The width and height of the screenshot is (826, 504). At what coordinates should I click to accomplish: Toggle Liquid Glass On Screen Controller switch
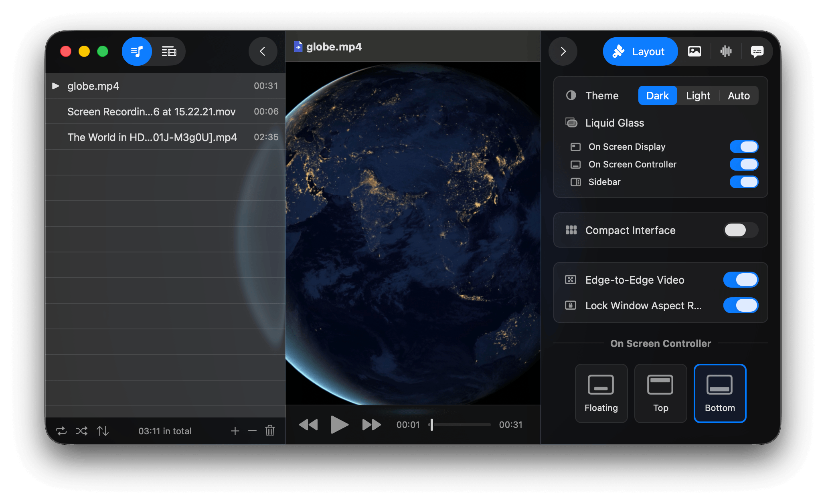click(744, 164)
